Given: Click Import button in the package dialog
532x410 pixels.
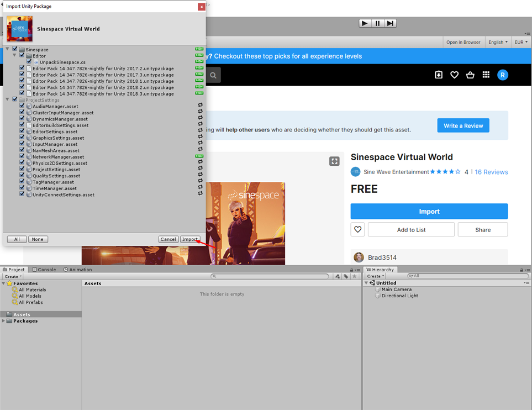Looking at the screenshot, I should [190, 239].
